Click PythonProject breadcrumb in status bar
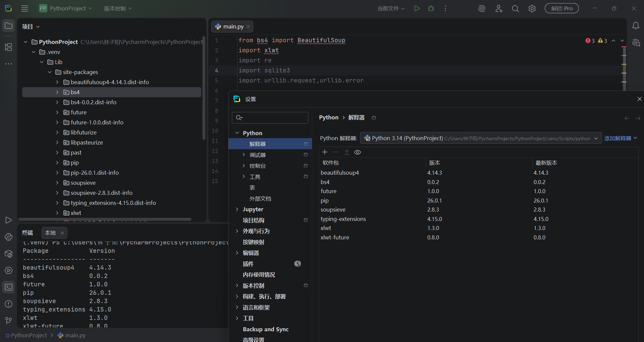The width and height of the screenshot is (644, 342). coord(26,335)
